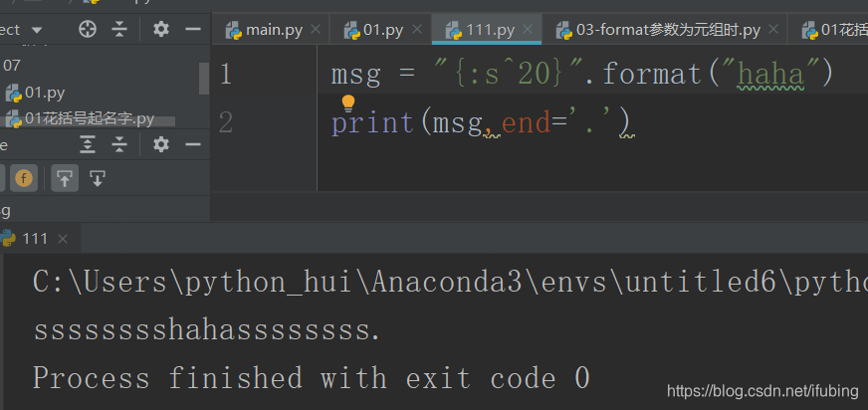Click "Process finished with exit code 0" text
Viewport: 868px width, 410px height.
(312, 378)
